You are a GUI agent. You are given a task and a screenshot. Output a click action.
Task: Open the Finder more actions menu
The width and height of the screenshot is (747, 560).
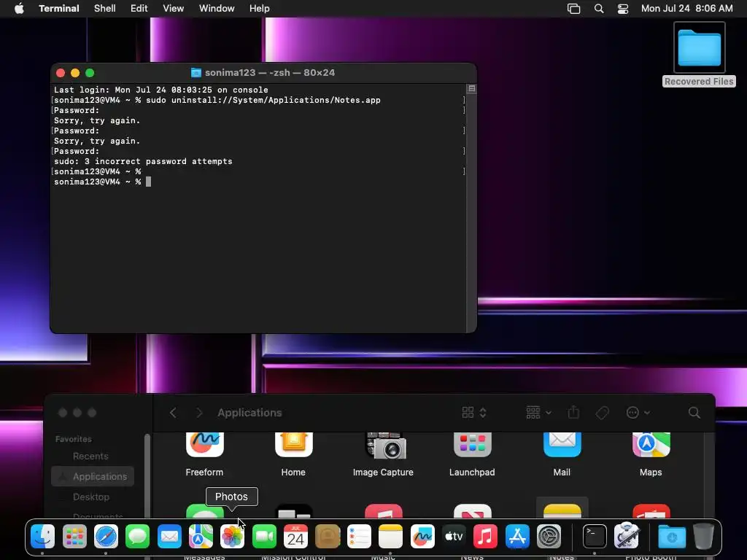pos(638,413)
